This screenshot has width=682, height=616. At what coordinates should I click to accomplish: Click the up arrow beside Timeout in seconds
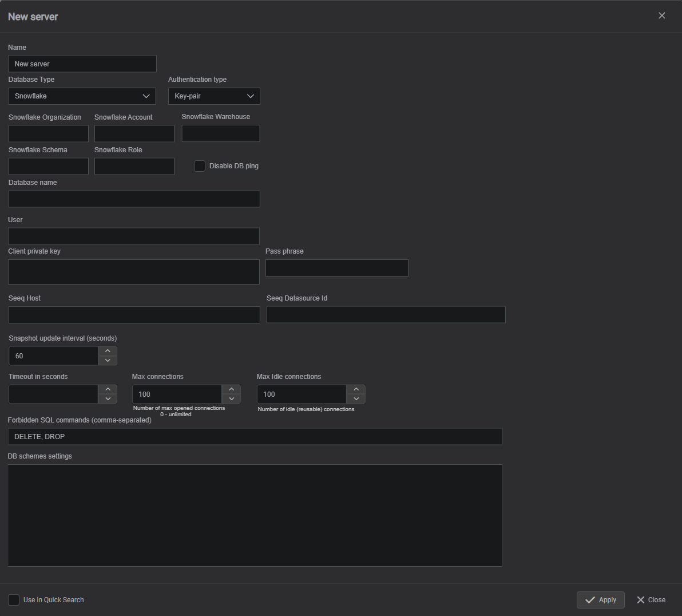coord(108,389)
